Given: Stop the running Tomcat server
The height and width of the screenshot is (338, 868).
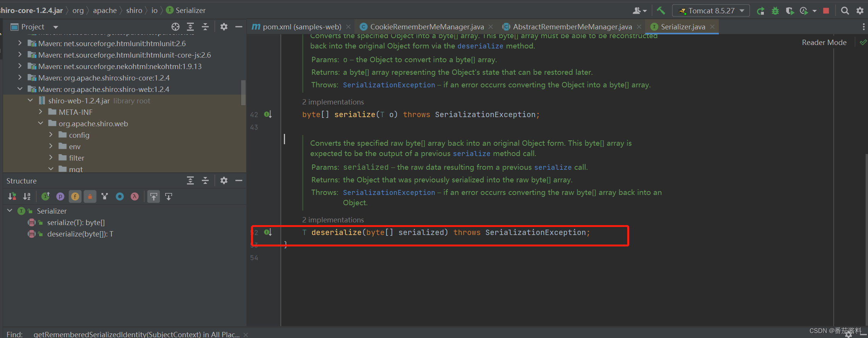Looking at the screenshot, I should [826, 11].
